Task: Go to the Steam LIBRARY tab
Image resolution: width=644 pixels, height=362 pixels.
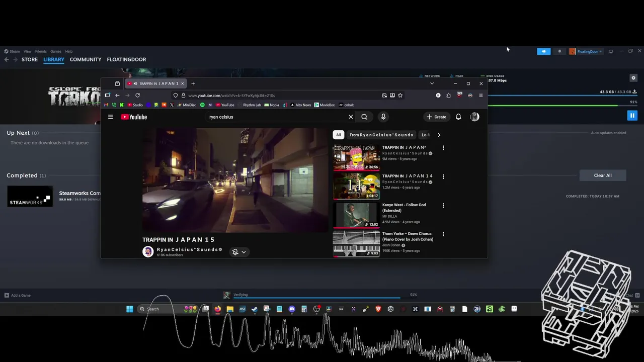Action: 54,59
